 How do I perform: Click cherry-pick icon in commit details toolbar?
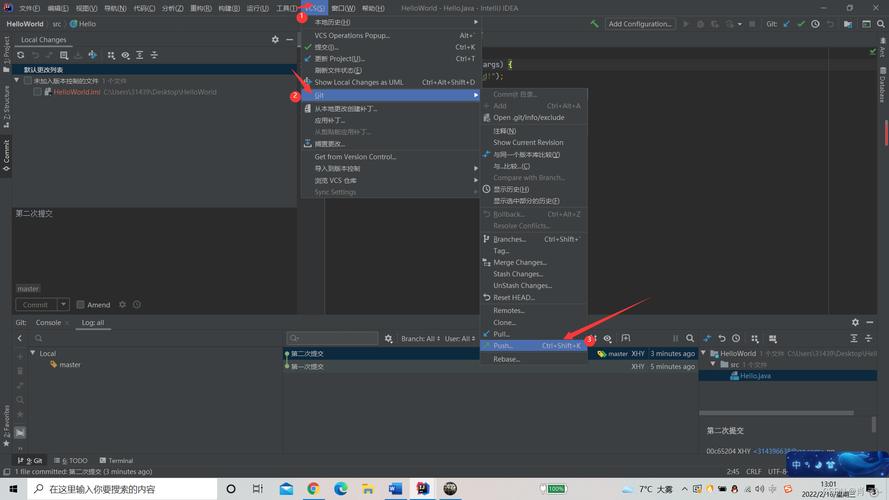(x=707, y=338)
